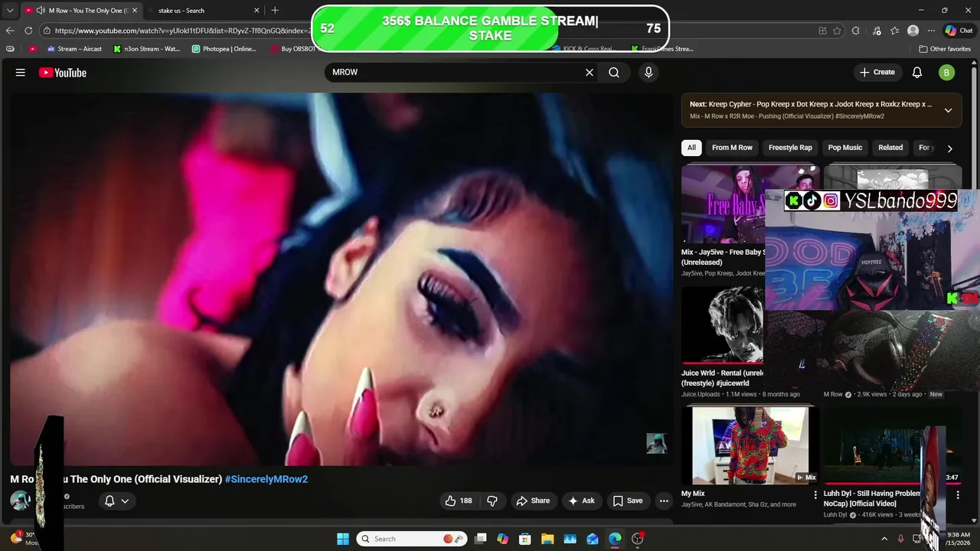This screenshot has width=980, height=551.
Task: Like the video with 188 likes
Action: [459, 500]
